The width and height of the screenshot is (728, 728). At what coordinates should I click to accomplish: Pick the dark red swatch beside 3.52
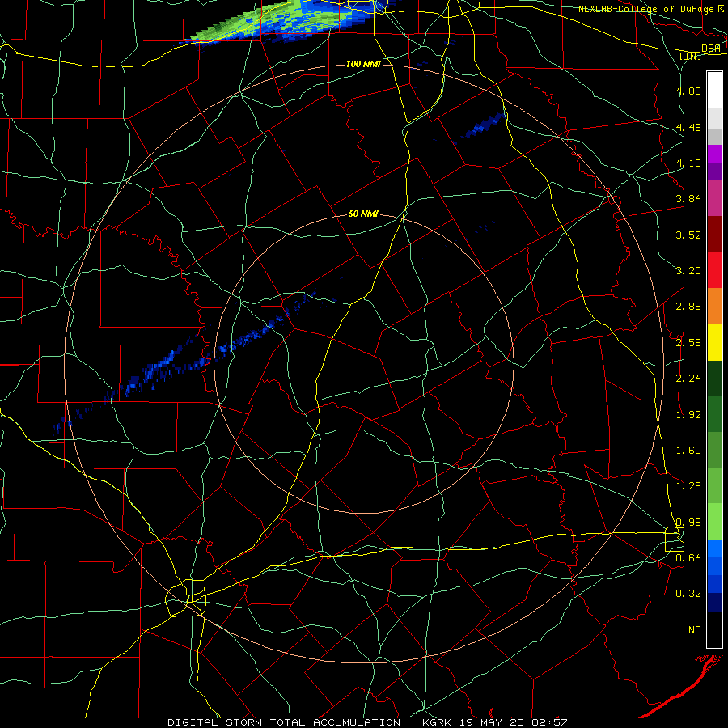(714, 235)
